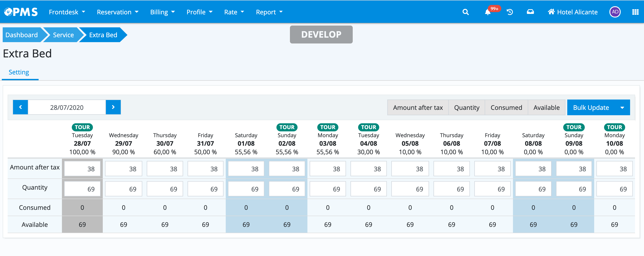Screen dimensions: 644x256
Task: Open the apps grid icon
Action: tap(635, 12)
